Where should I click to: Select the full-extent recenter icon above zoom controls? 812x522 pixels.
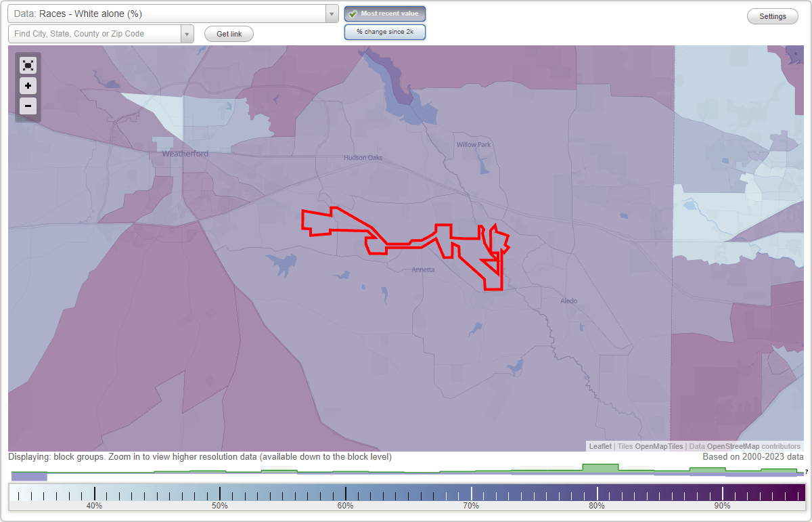point(28,65)
